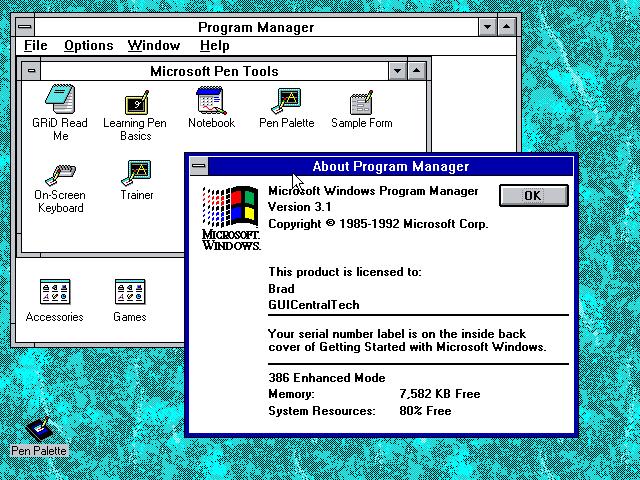Select the Accessories program group icon
Image resolution: width=640 pixels, height=480 pixels.
(x=55, y=291)
